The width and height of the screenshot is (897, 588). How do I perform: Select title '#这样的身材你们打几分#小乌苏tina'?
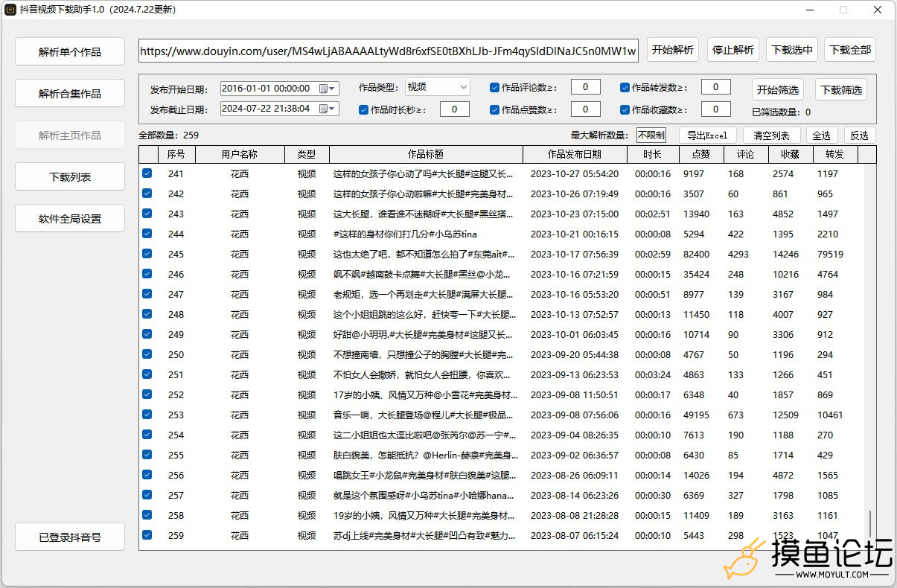coord(406,234)
